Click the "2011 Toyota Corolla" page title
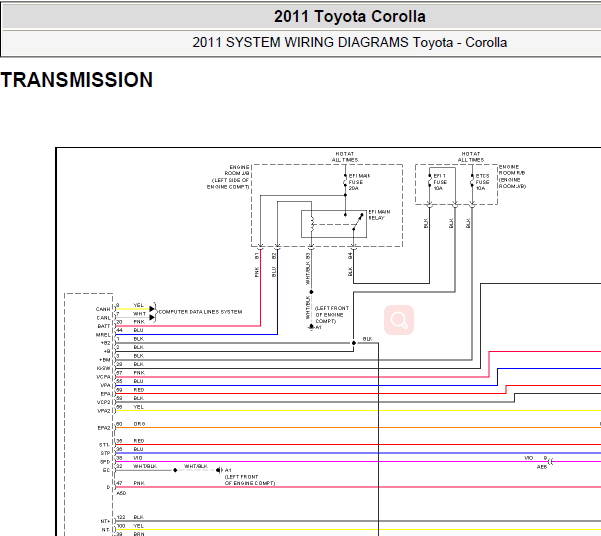Viewport: 601px width, 536px height. click(x=350, y=17)
